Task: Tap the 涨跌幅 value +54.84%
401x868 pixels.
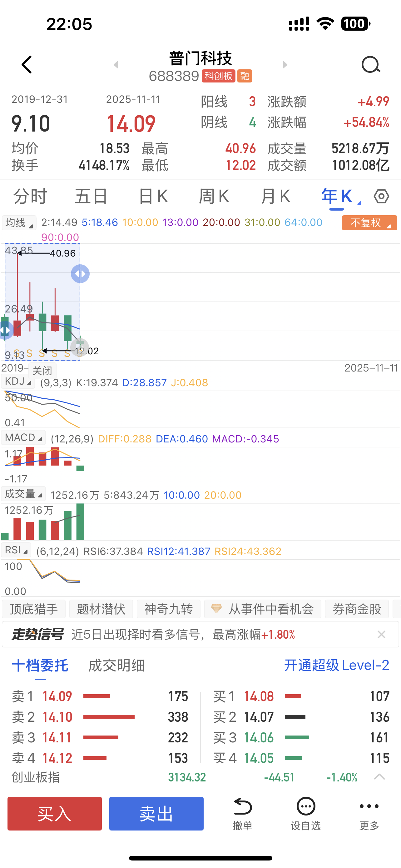Action: pos(366,122)
